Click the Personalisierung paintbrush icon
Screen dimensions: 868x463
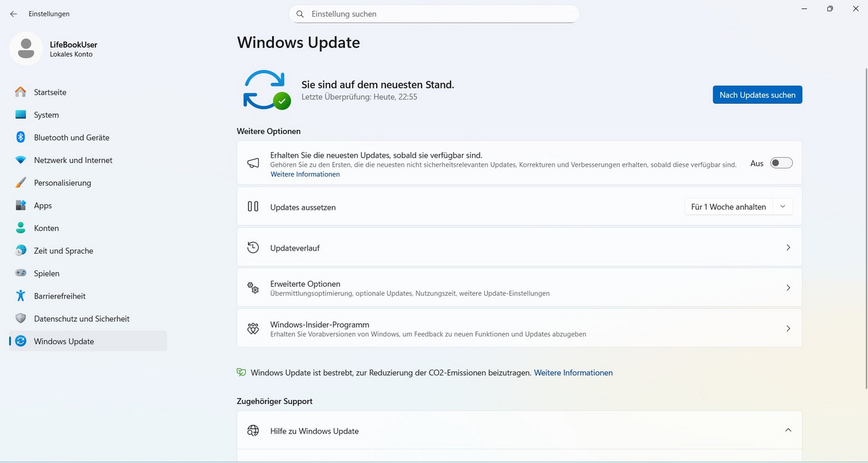(x=21, y=183)
